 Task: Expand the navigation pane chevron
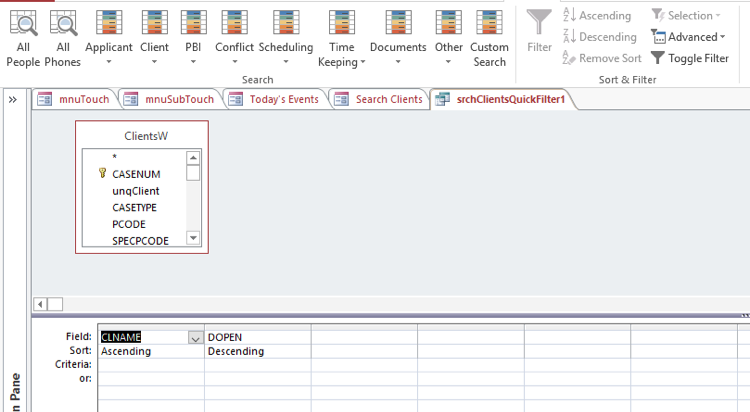tap(13, 100)
